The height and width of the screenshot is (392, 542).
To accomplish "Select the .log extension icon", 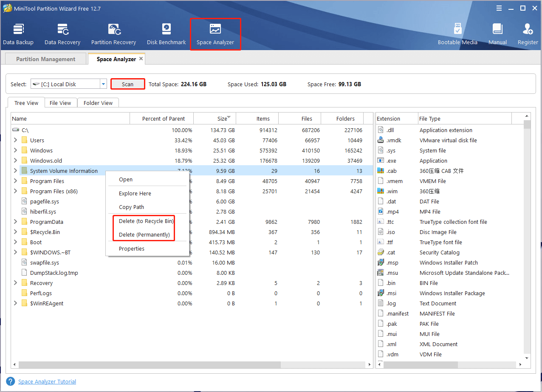I will click(x=380, y=303).
